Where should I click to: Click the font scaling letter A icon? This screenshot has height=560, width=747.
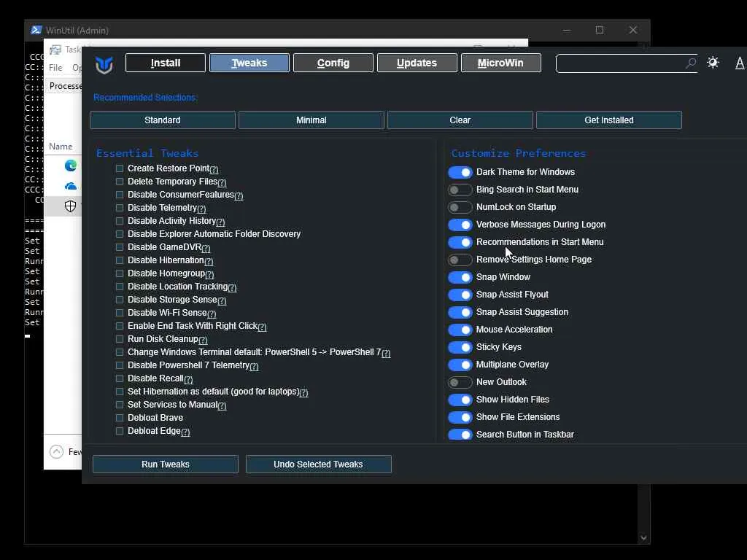pos(740,63)
